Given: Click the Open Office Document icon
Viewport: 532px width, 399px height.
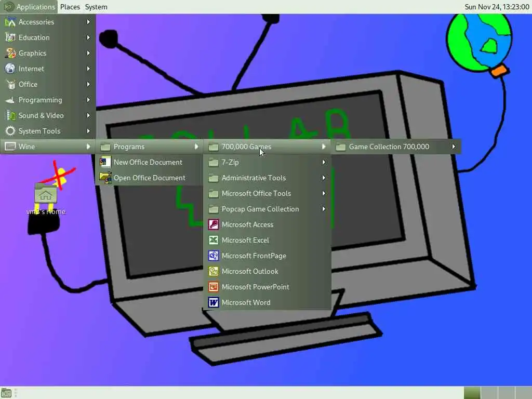Looking at the screenshot, I should (x=105, y=178).
